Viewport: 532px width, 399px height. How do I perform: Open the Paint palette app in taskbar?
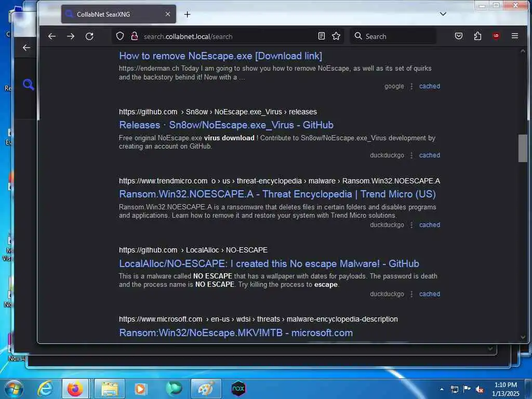(x=206, y=389)
